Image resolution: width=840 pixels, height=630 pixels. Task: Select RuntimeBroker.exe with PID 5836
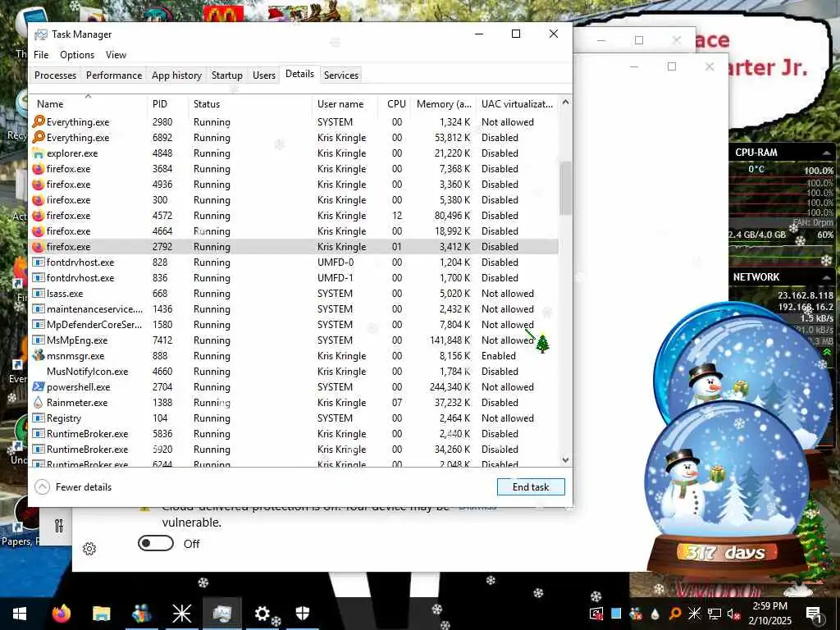coord(294,433)
